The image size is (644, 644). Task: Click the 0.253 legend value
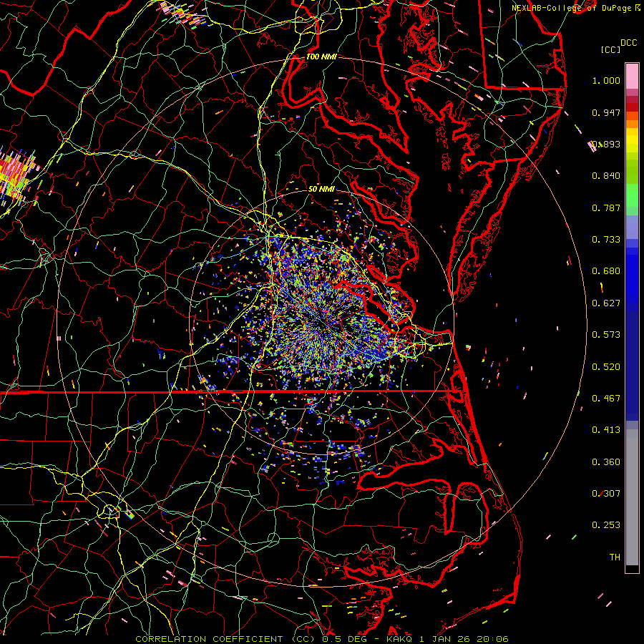click(x=606, y=525)
